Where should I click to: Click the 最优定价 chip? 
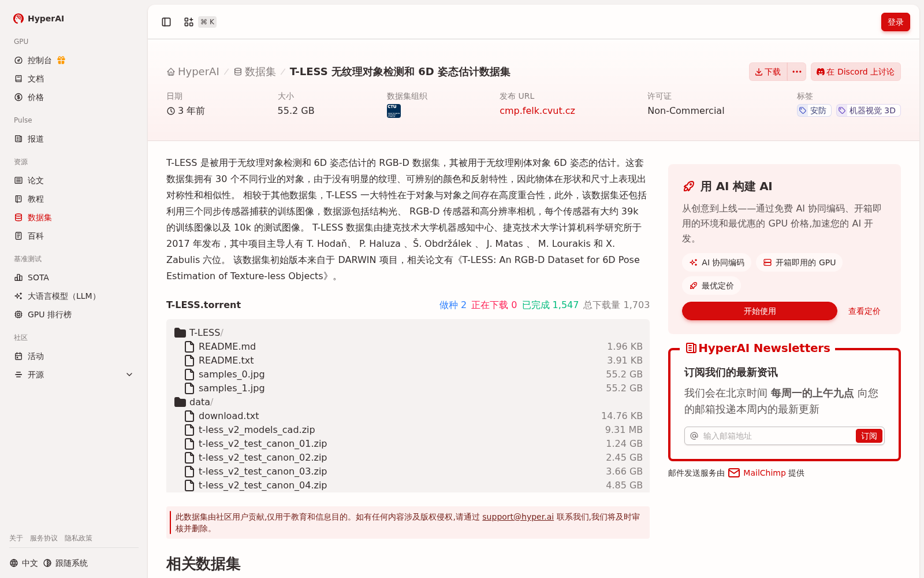pos(711,286)
